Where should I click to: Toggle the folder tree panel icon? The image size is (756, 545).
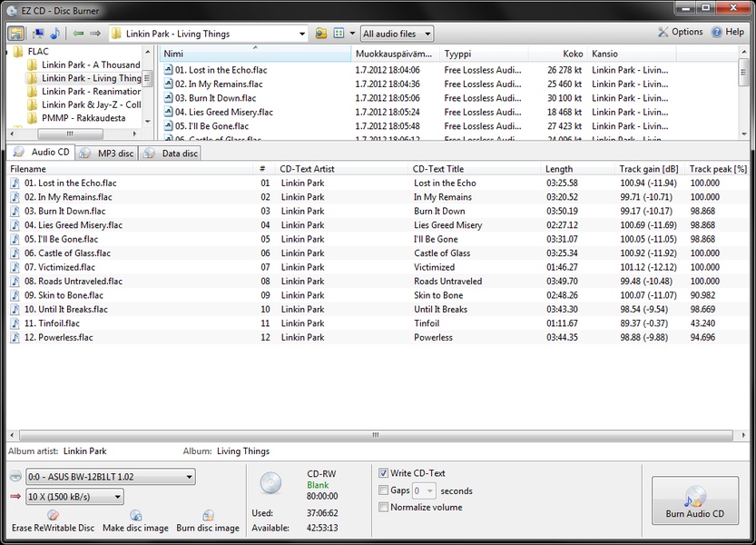coord(16,34)
